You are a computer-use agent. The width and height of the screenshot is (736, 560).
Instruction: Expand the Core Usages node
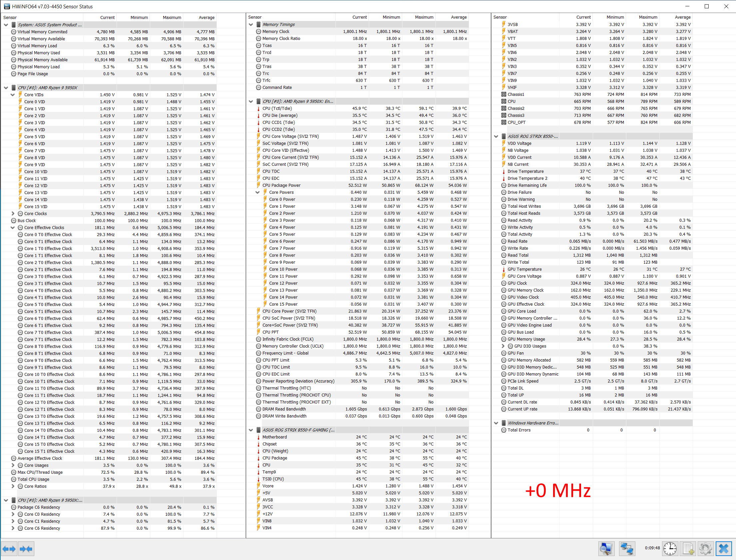(x=13, y=465)
